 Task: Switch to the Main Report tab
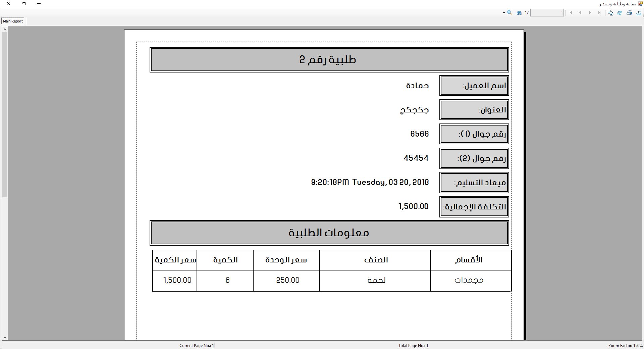point(13,21)
